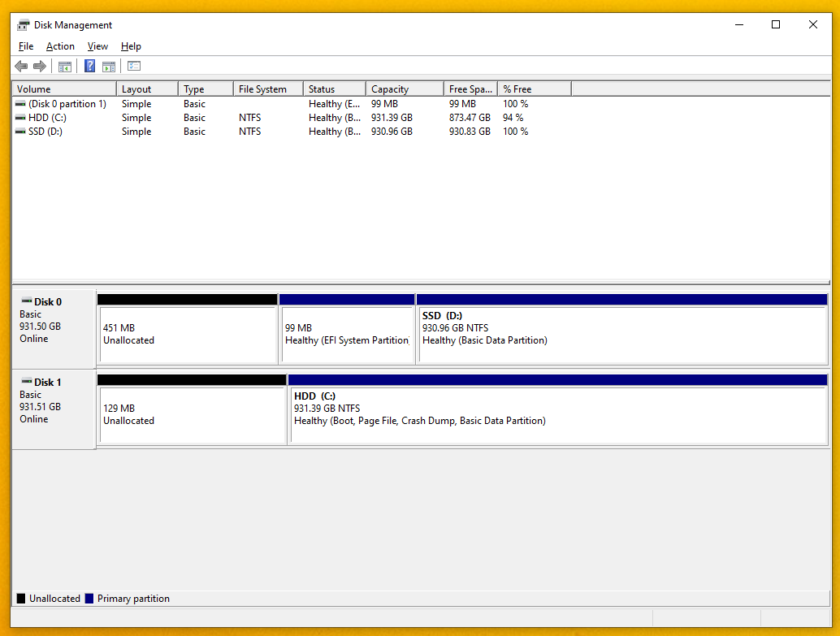Sort by the Type column header
Screen dimensions: 840x636
click(x=206, y=89)
